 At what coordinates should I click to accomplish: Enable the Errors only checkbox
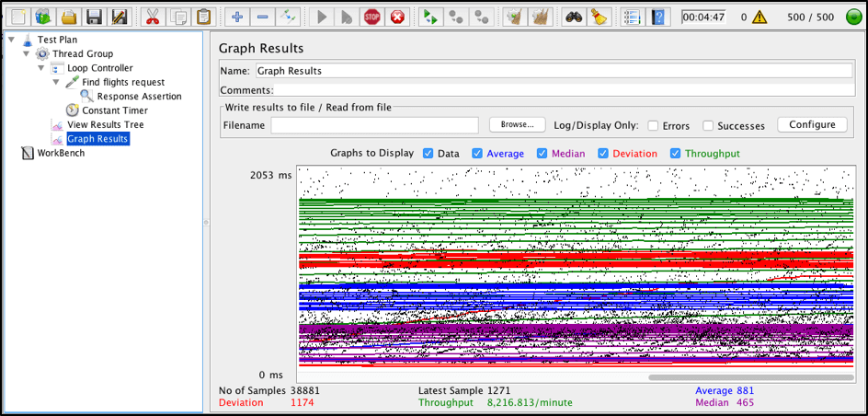(653, 125)
